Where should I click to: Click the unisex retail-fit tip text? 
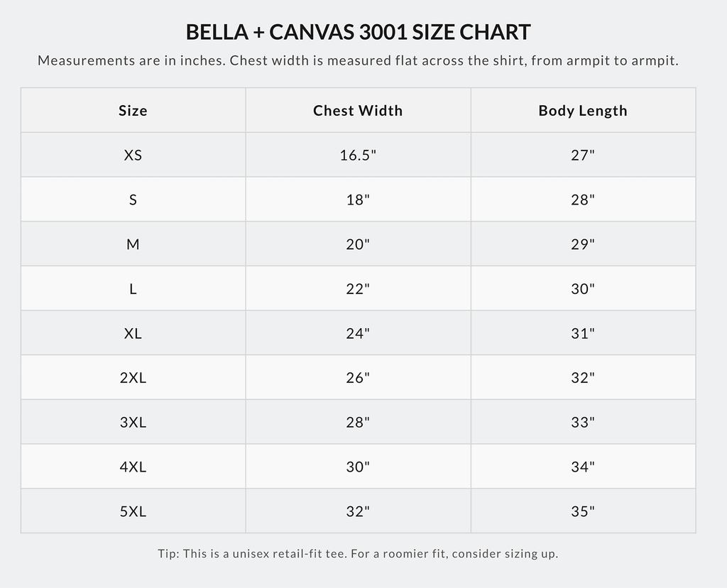(x=358, y=554)
